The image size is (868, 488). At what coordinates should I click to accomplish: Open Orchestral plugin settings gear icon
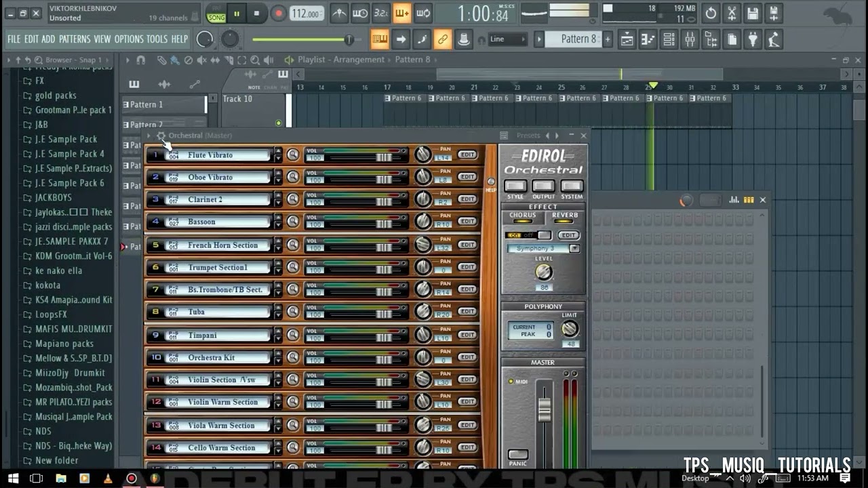pos(161,136)
